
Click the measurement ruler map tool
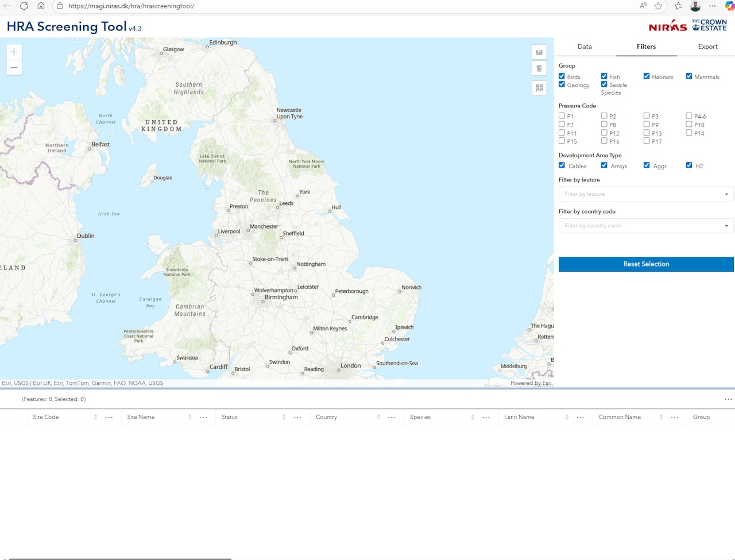pyautogui.click(x=539, y=52)
